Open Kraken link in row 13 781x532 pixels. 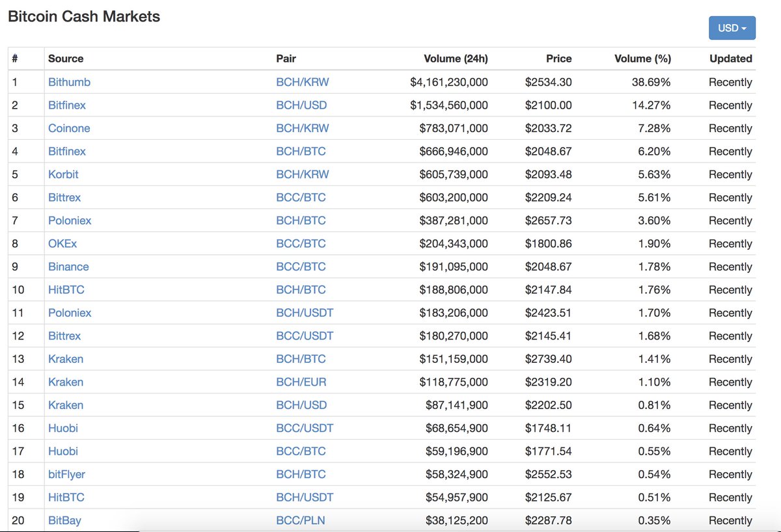tap(66, 359)
